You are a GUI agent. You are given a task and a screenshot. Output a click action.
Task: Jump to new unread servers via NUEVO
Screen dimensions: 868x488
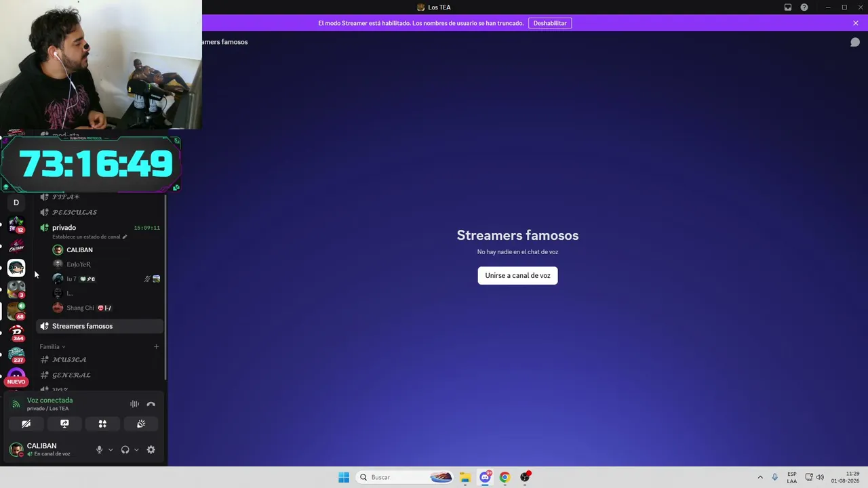pos(16,382)
